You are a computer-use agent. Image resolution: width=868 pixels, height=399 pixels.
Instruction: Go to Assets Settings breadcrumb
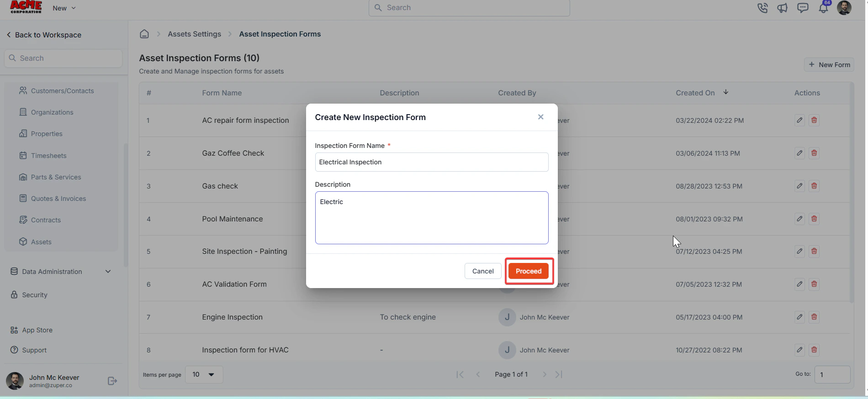(x=194, y=34)
